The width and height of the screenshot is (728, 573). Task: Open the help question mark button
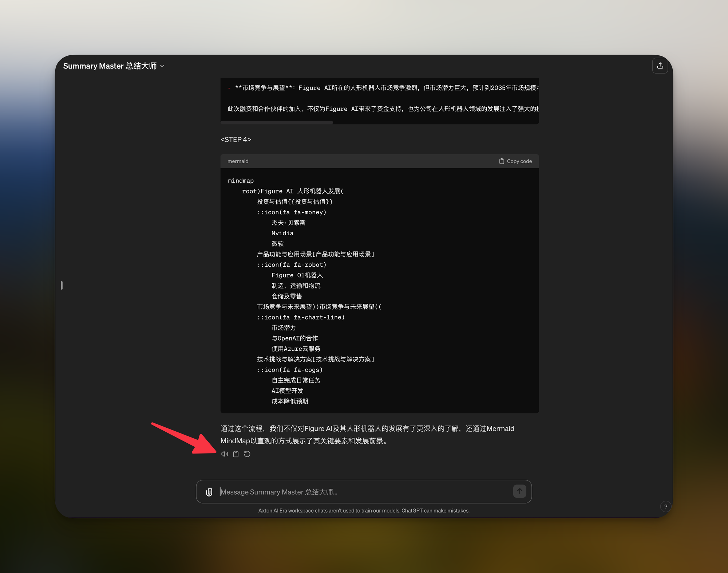click(665, 506)
